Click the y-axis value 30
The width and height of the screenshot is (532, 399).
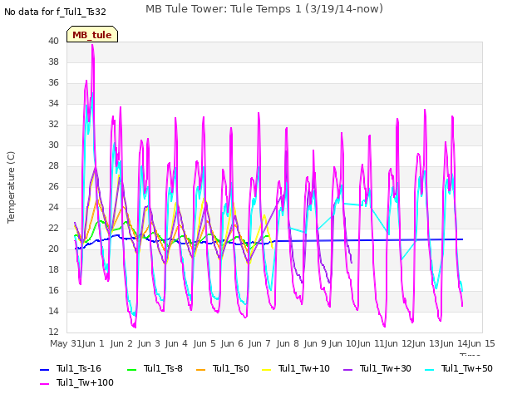click(53, 145)
